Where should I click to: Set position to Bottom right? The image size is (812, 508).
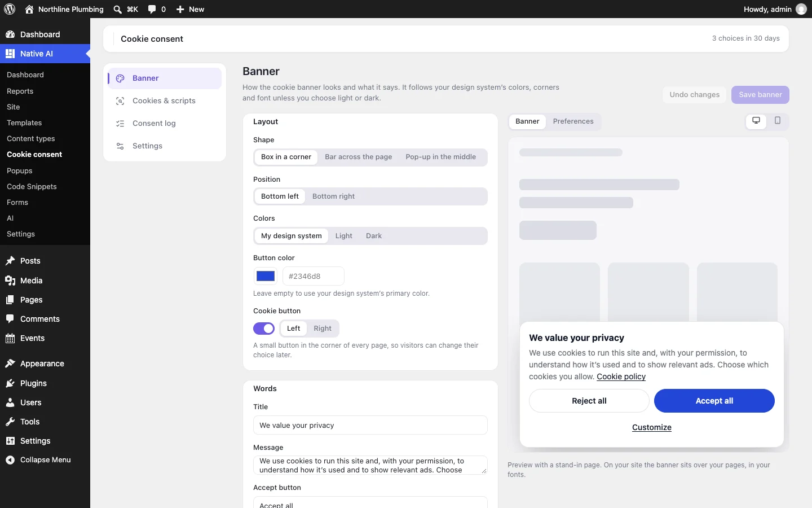[333, 196]
